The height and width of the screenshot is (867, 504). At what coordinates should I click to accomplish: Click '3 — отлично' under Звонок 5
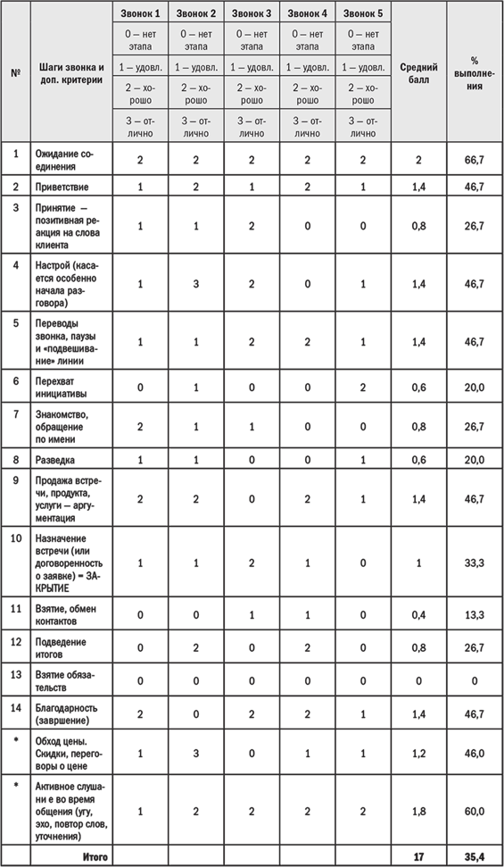click(363, 127)
